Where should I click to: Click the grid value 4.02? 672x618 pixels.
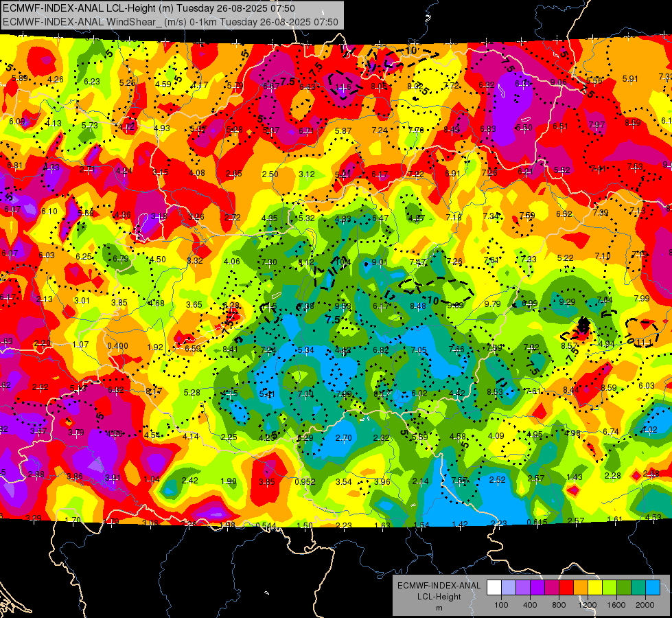[649, 429]
